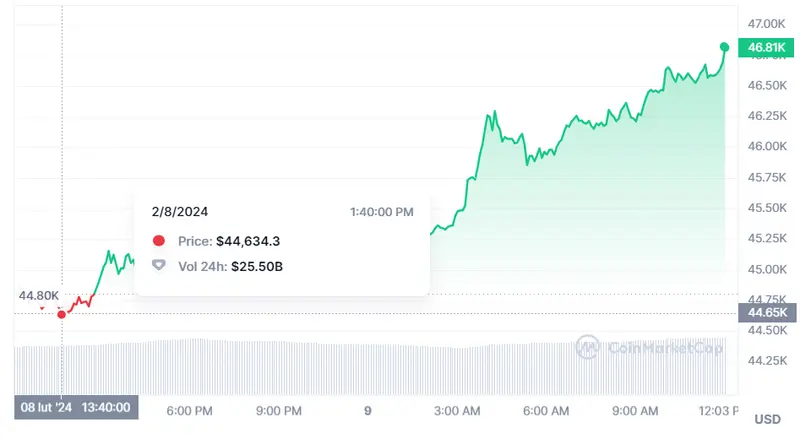Click the green endpoint dot on the price line
This screenshot has width=800, height=439.
click(x=725, y=46)
